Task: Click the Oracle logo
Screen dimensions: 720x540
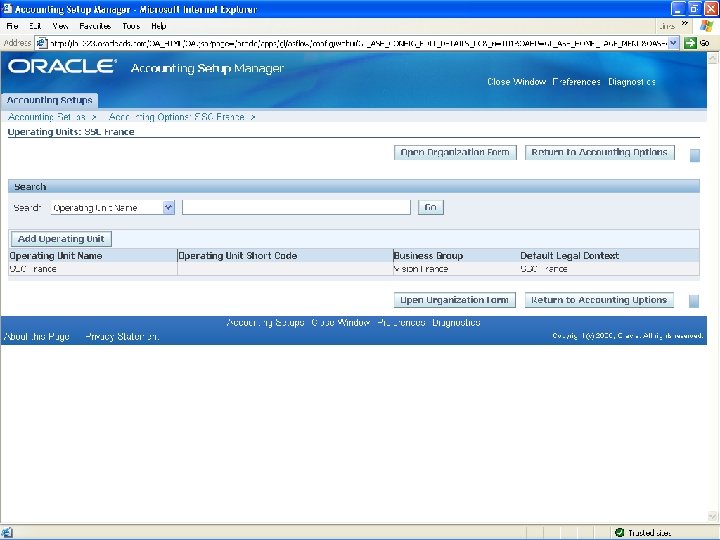Action: coord(62,67)
